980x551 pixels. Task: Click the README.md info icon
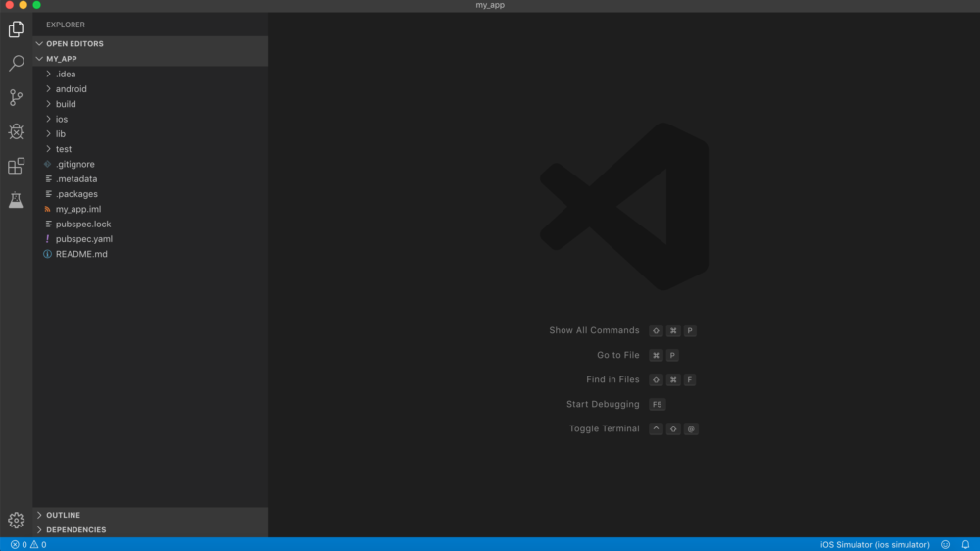(47, 254)
